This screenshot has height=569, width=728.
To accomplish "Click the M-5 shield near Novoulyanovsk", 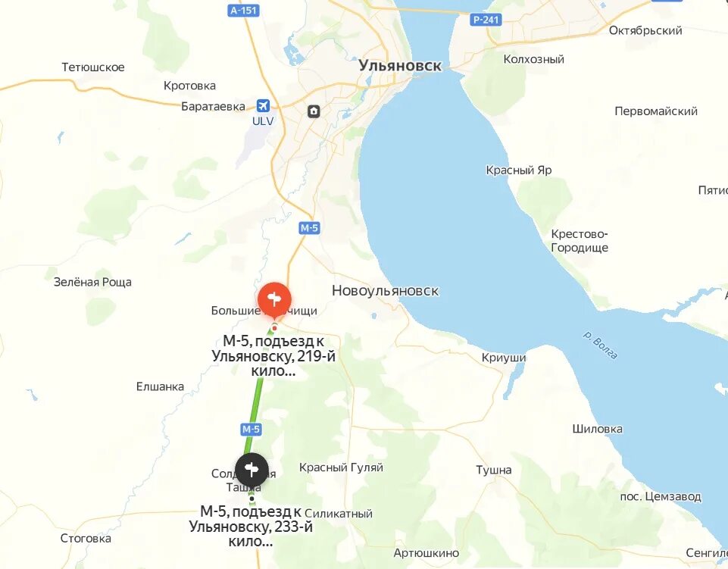I will point(309,228).
